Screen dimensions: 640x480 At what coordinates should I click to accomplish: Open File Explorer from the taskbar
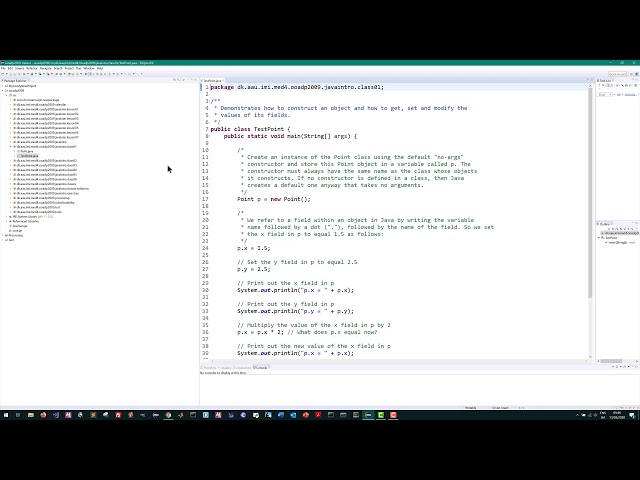31,415
